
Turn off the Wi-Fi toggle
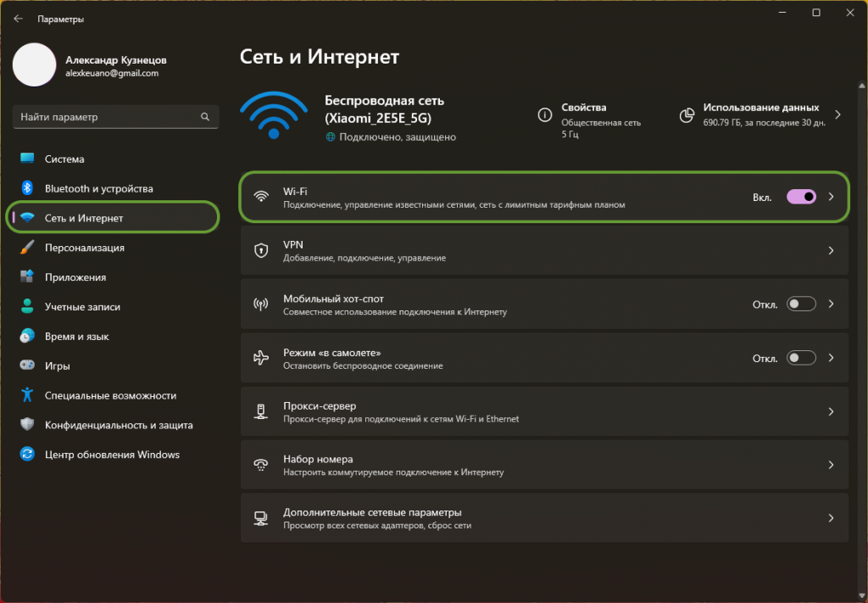(801, 197)
